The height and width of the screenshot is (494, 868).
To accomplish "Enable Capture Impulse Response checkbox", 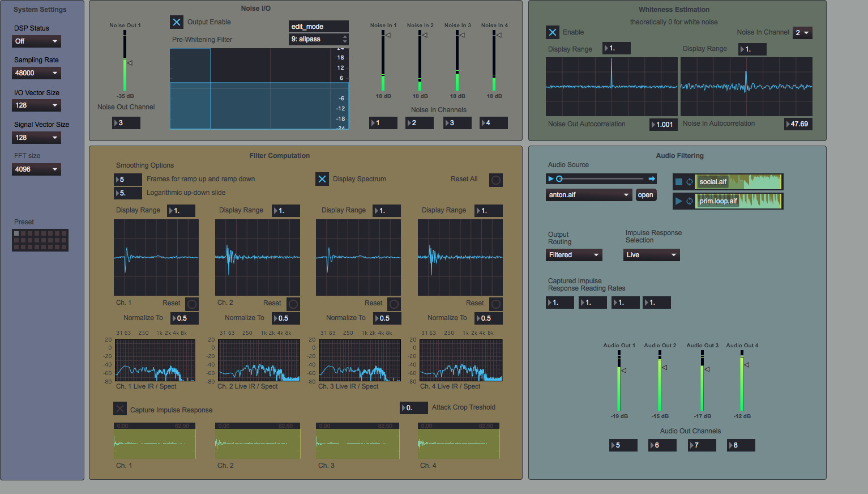I will click(120, 408).
